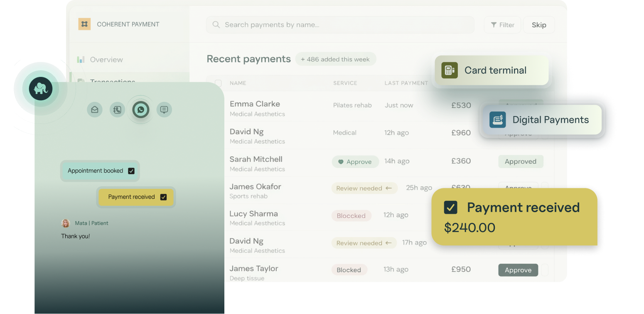The height and width of the screenshot is (314, 644).
Task: Select the email envelope channel icon
Action: click(x=95, y=110)
